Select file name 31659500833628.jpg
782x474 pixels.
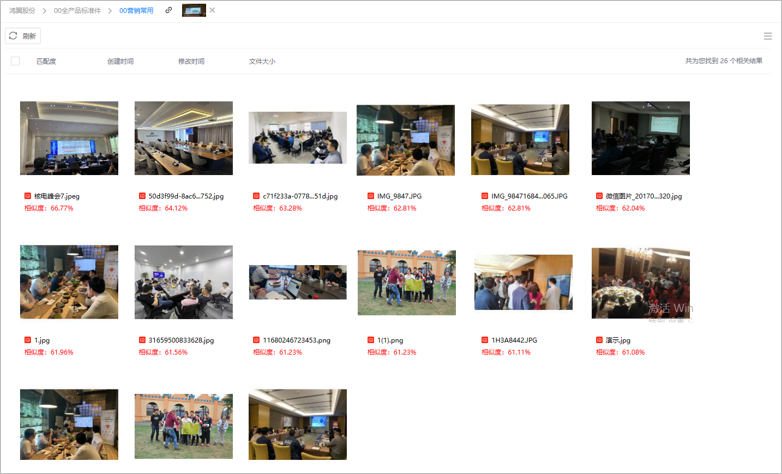pyautogui.click(x=181, y=340)
